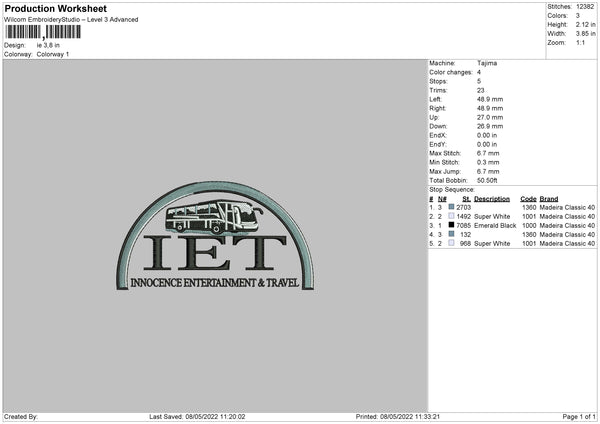Select the Color changes value 4
Viewport: 600px width, 424px height.
(x=479, y=72)
